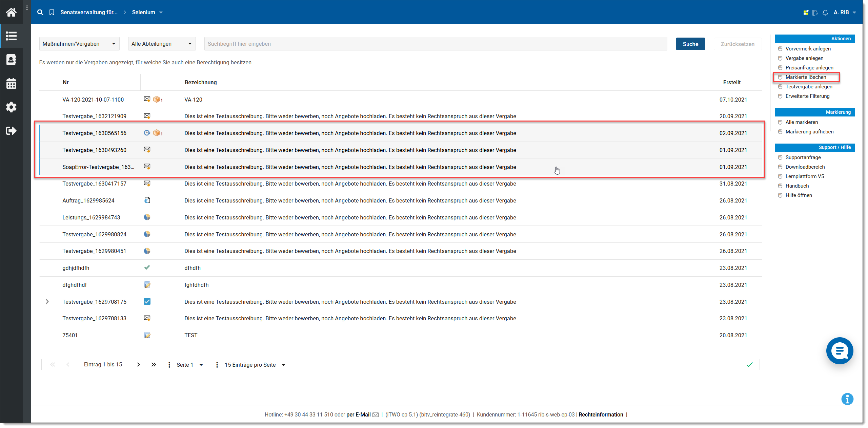The width and height of the screenshot is (868, 428).
Task: Open the Maßnahmen/Vergaben dropdown
Action: pyautogui.click(x=79, y=44)
